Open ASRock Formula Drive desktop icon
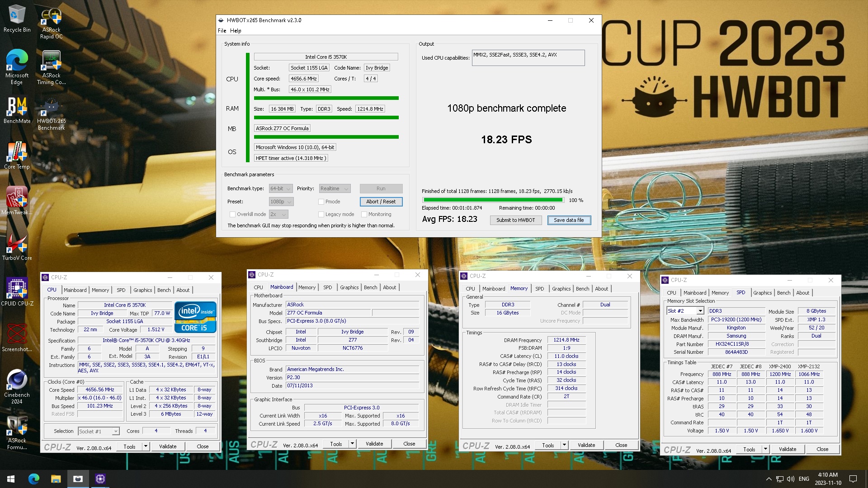Screen dimensions: 868x488 tap(17, 432)
